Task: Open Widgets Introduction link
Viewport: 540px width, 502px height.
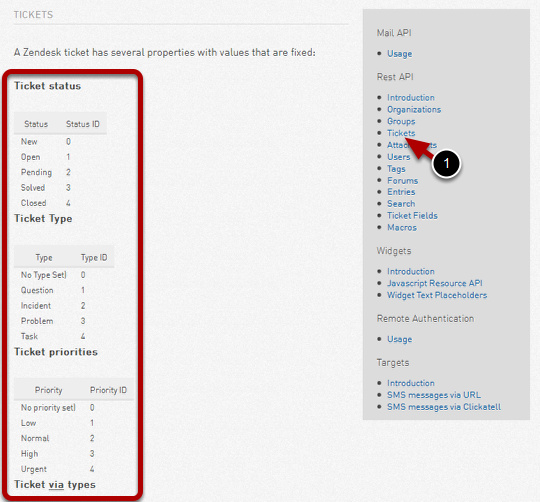Action: click(x=411, y=271)
